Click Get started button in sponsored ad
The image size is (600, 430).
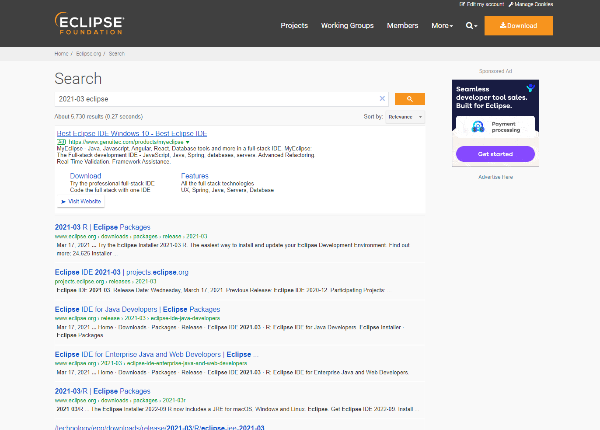[x=495, y=154]
